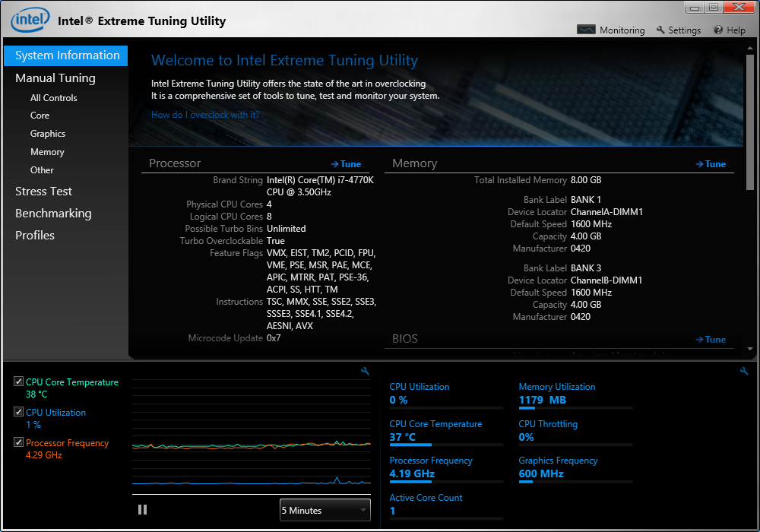The width and height of the screenshot is (760, 532).
Task: Click Tune link in BIOS section
Action: (711, 340)
